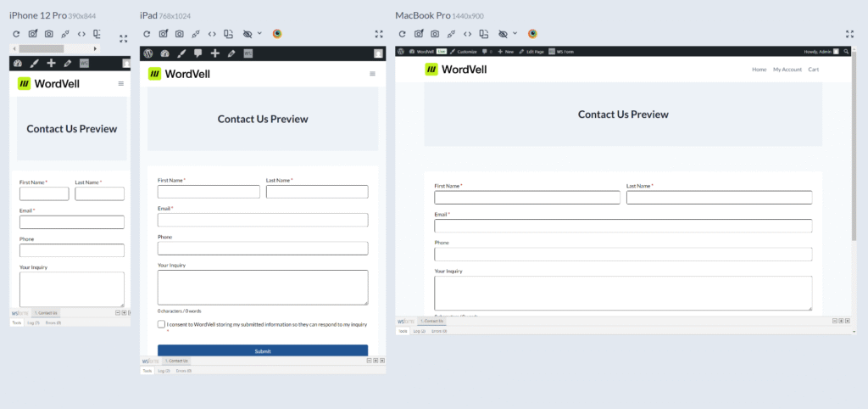Image resolution: width=868 pixels, height=409 pixels.
Task: Open the hamburger menu in the iPhone site header
Action: click(x=120, y=83)
